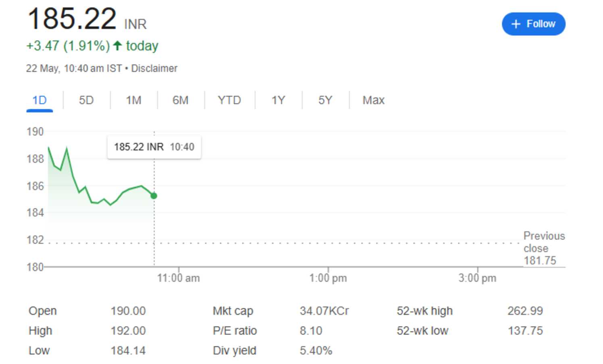The image size is (603, 364).
Task: Select the YTD chart range
Action: point(230,100)
